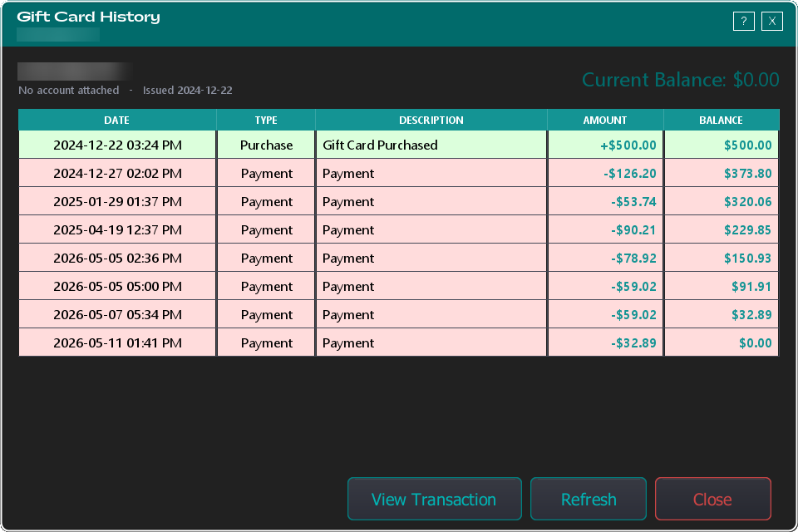This screenshot has width=798, height=532.
Task: Click the View Transaction button
Action: pos(435,499)
